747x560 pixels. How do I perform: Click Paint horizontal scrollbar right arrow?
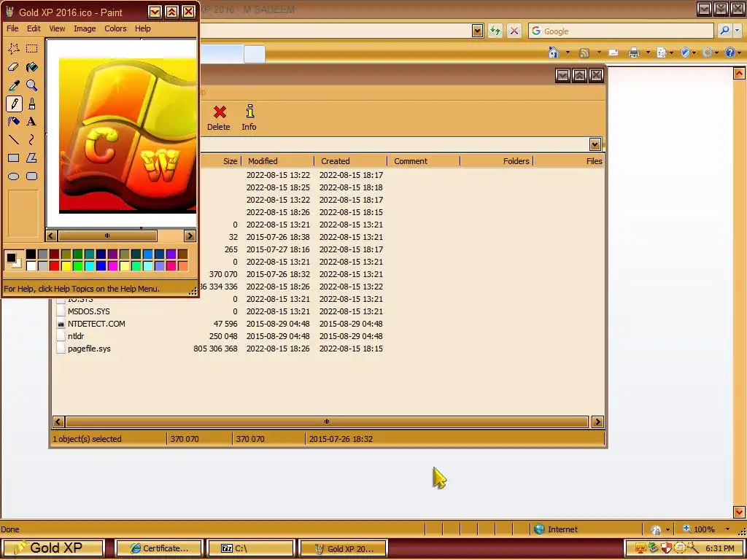pyautogui.click(x=190, y=236)
